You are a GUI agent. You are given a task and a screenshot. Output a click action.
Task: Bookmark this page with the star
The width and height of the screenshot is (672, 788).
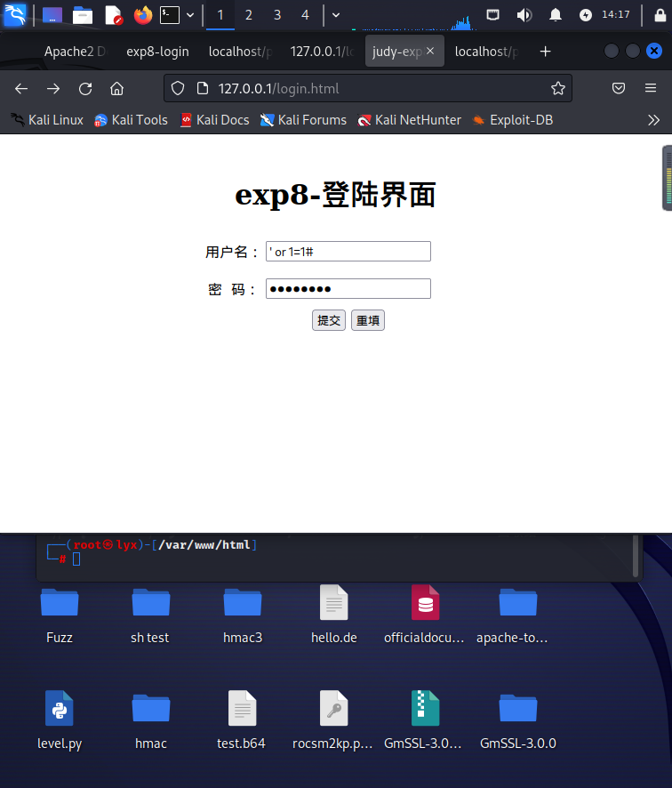coord(558,88)
